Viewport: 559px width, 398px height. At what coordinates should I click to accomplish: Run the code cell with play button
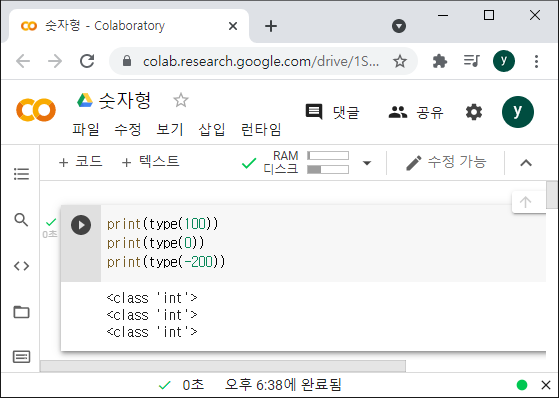tap(81, 225)
